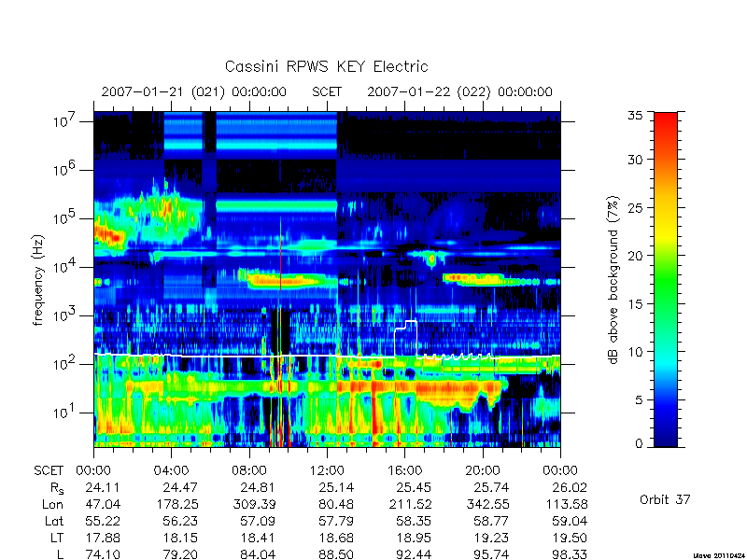Screen dimensions: 747x560
Task: Click the 10^4 frequency tick label
Action: pos(65,267)
